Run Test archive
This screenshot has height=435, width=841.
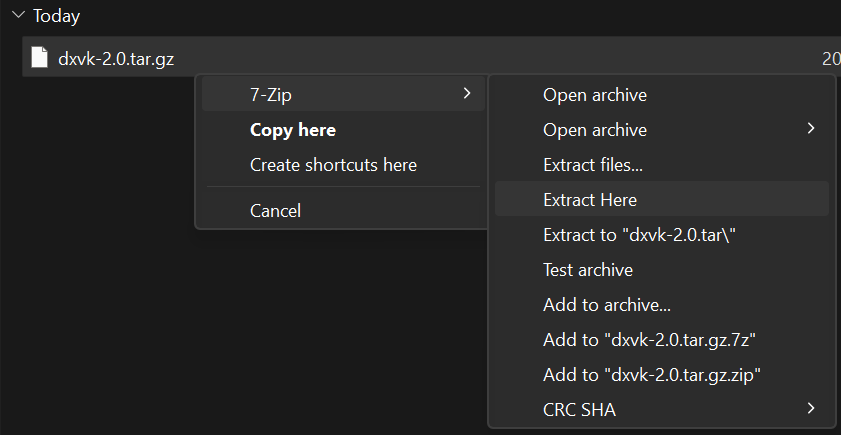tap(587, 270)
